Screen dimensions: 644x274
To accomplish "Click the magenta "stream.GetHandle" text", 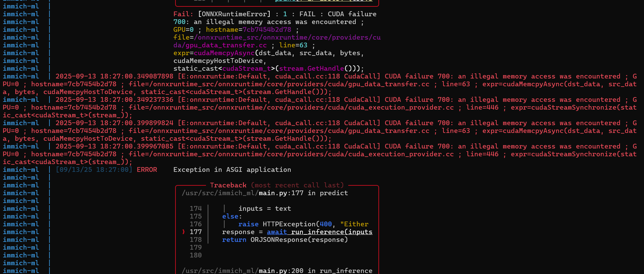I will point(311,68).
